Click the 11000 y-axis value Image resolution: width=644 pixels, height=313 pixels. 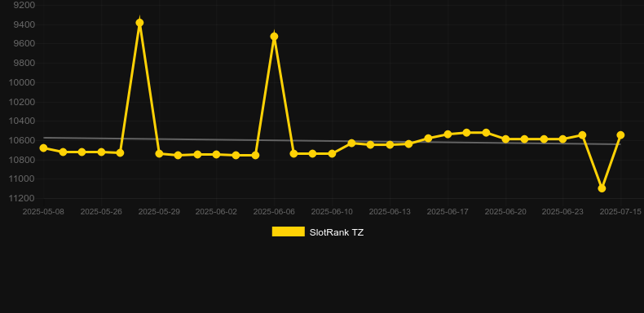(x=22, y=179)
